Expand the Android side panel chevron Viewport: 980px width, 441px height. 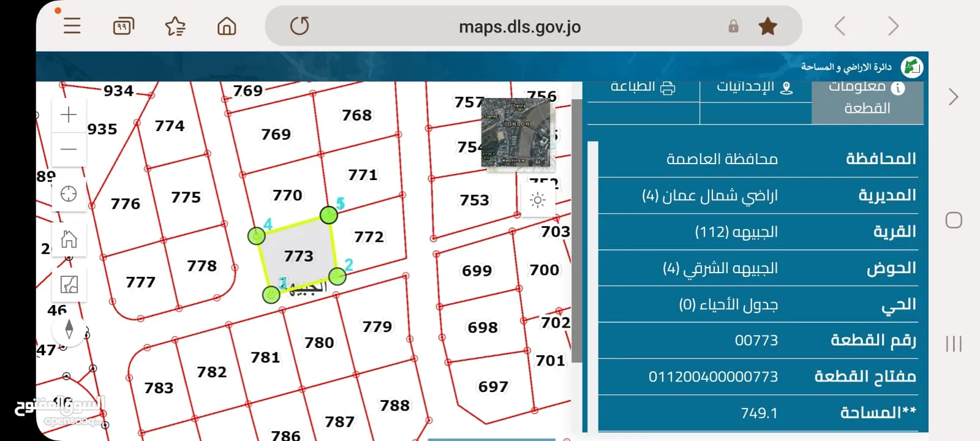coord(953,97)
